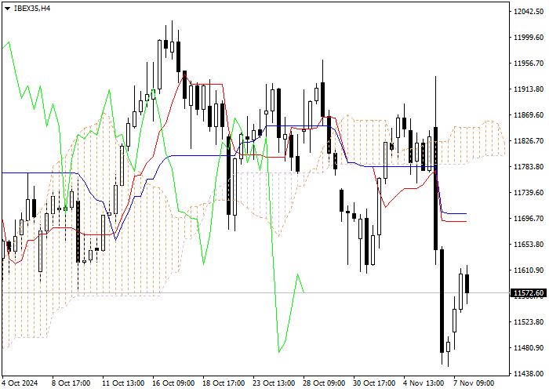Click the 7 Nov 09:00 time label
Screen dimensions: 549x392
pyautogui.click(x=474, y=383)
